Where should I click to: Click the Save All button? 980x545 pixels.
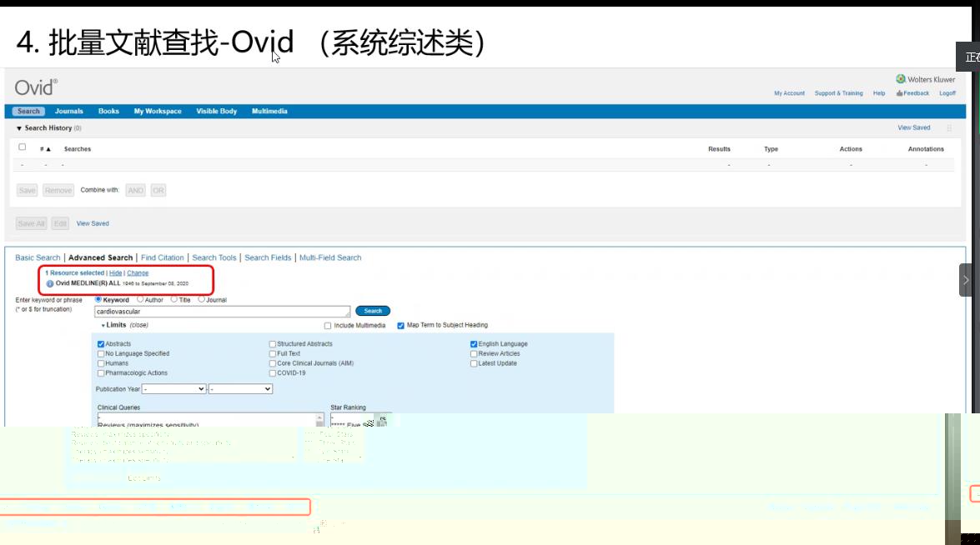pyautogui.click(x=31, y=223)
